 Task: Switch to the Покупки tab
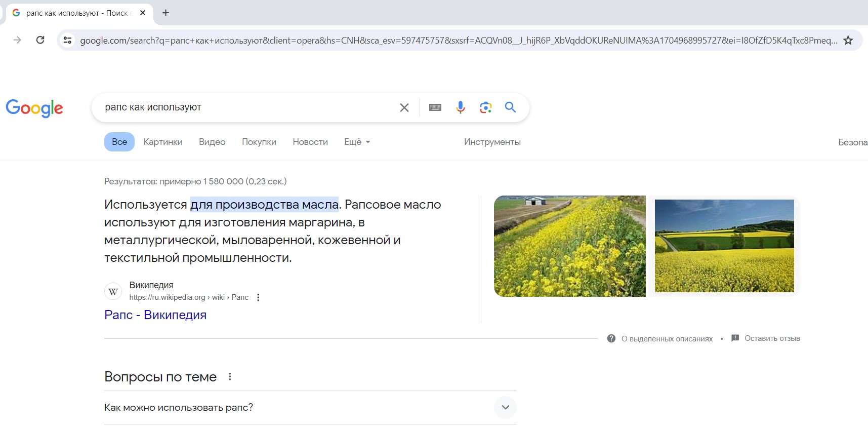[x=259, y=142]
